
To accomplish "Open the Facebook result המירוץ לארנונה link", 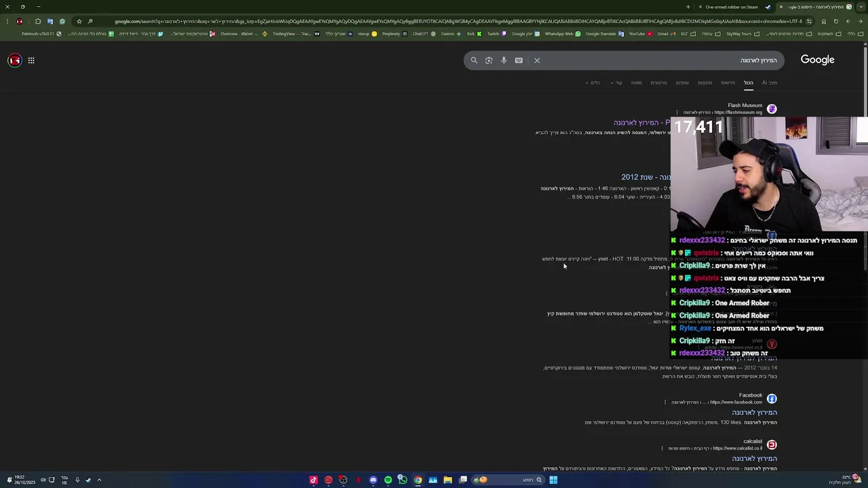I will pyautogui.click(x=754, y=412).
